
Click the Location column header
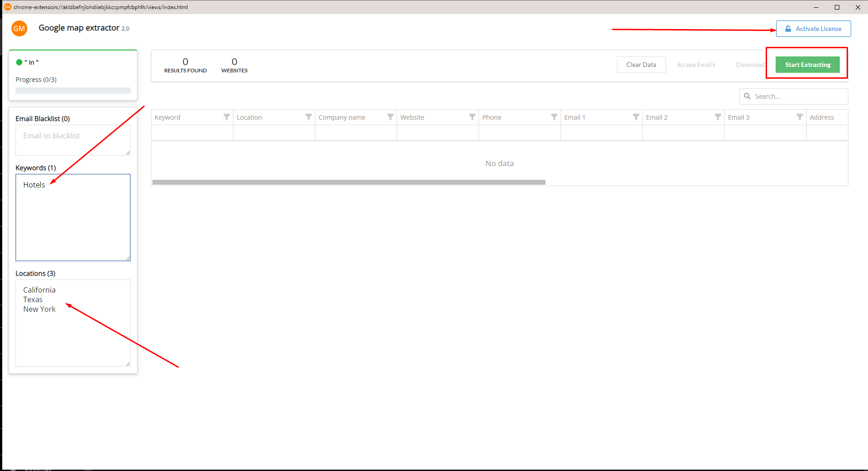[274, 117]
